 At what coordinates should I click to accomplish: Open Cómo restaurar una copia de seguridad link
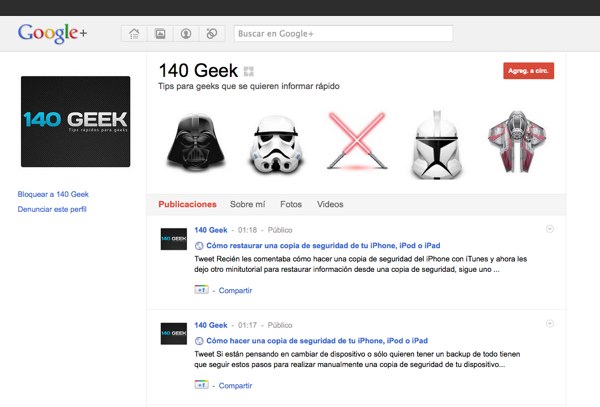[323, 246]
